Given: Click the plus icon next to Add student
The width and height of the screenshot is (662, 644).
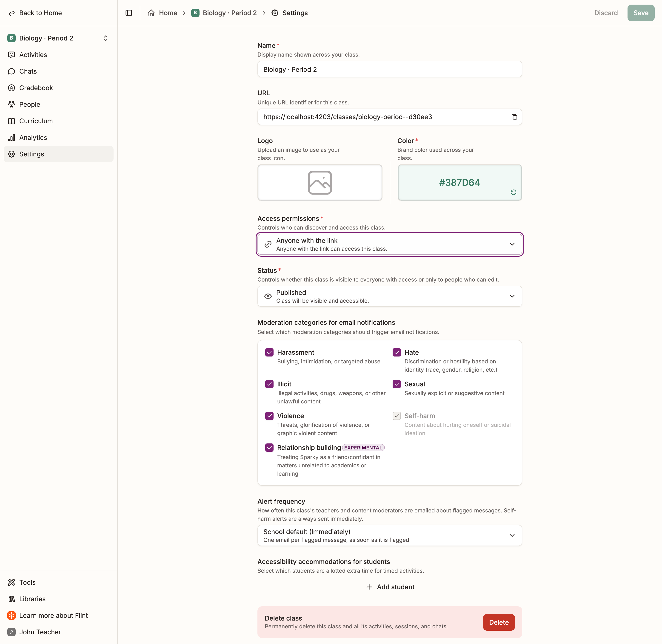Looking at the screenshot, I should (x=369, y=587).
